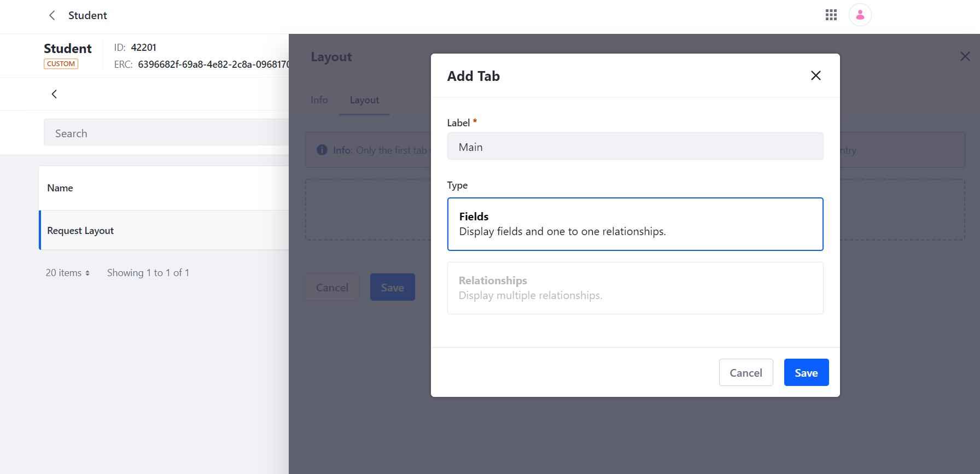The image size is (980, 474).
Task: Select the Relationships type option
Action: (635, 288)
